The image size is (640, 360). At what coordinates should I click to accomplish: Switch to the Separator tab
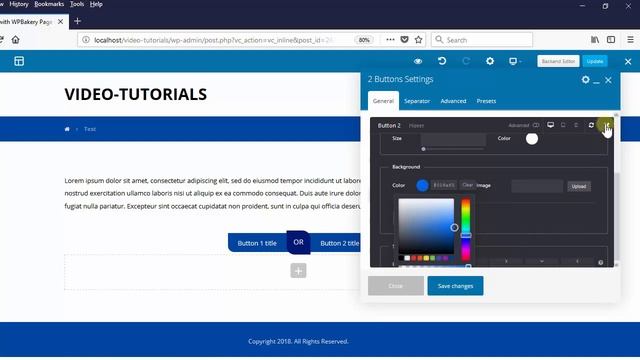click(417, 101)
